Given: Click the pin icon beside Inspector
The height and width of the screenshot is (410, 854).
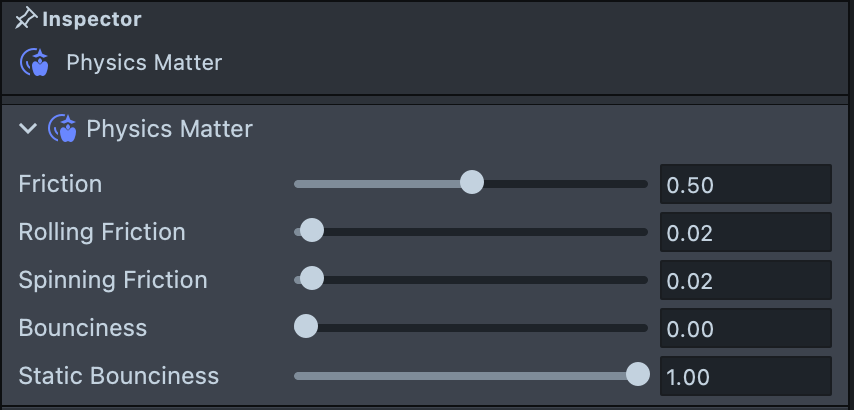Looking at the screenshot, I should coord(26,19).
